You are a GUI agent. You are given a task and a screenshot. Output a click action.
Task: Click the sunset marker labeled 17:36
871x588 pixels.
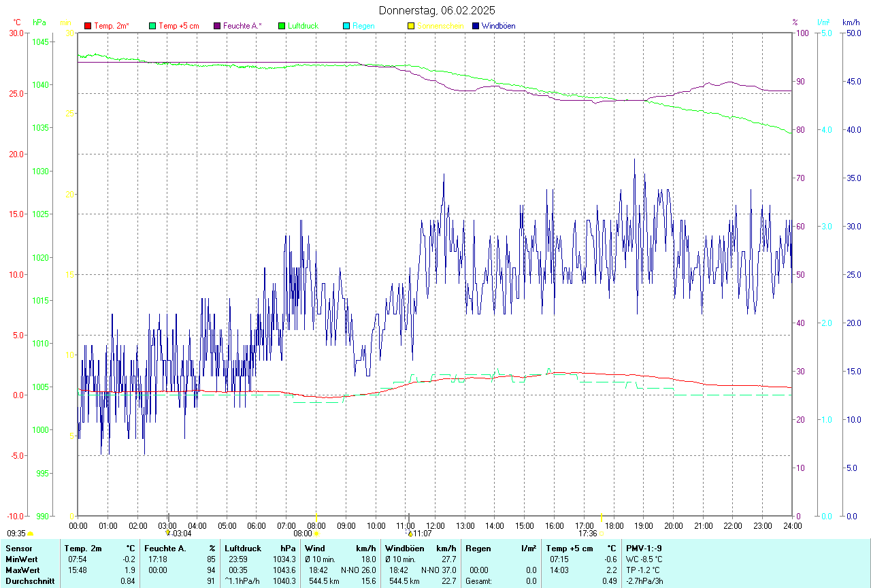coord(602,534)
